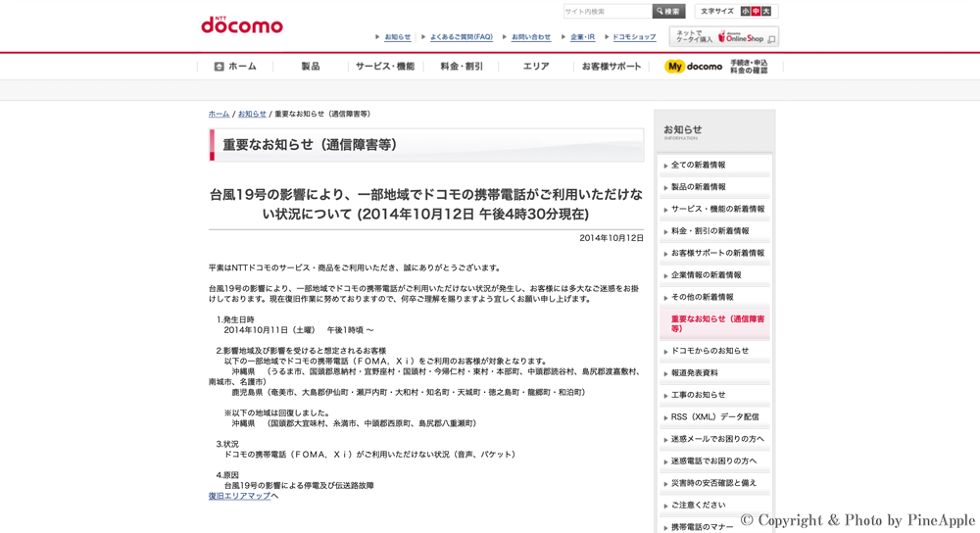Expand 報道発表資料 sidebar item
This screenshot has height=533, width=980.
(694, 373)
